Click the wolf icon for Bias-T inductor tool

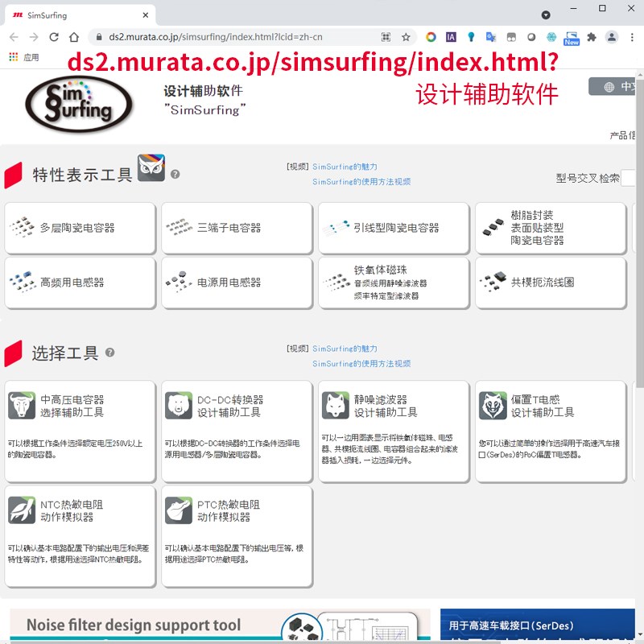[493, 406]
